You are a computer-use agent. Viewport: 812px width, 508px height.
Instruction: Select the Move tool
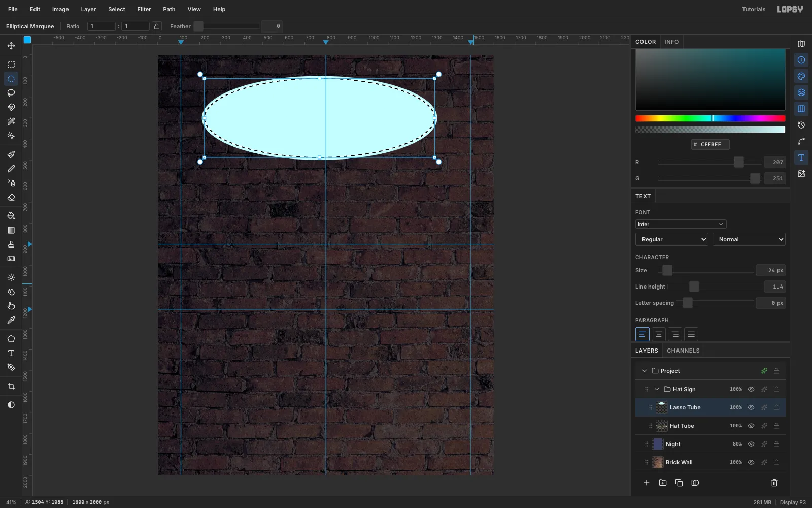point(11,46)
